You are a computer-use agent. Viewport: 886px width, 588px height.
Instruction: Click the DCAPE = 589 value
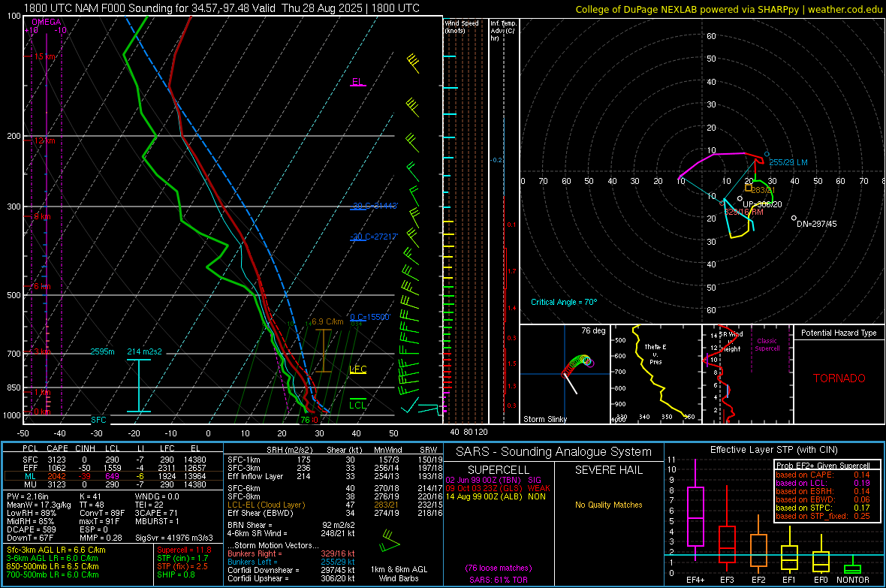click(32, 529)
